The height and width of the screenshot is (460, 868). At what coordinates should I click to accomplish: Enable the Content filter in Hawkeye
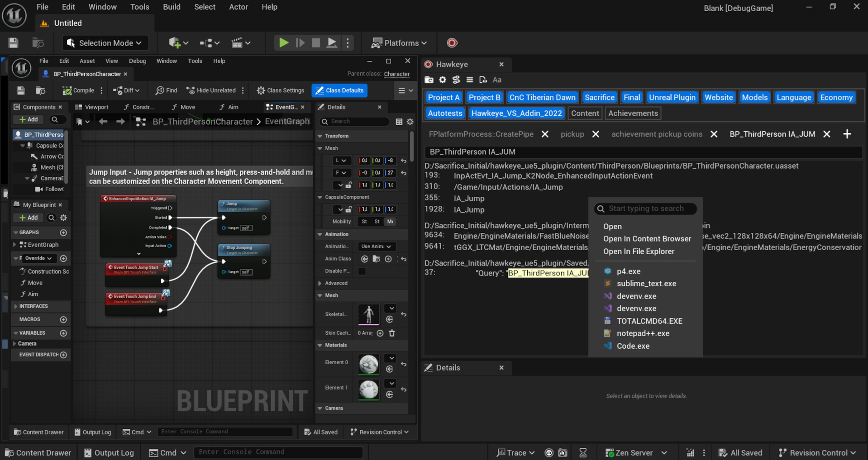click(x=585, y=114)
